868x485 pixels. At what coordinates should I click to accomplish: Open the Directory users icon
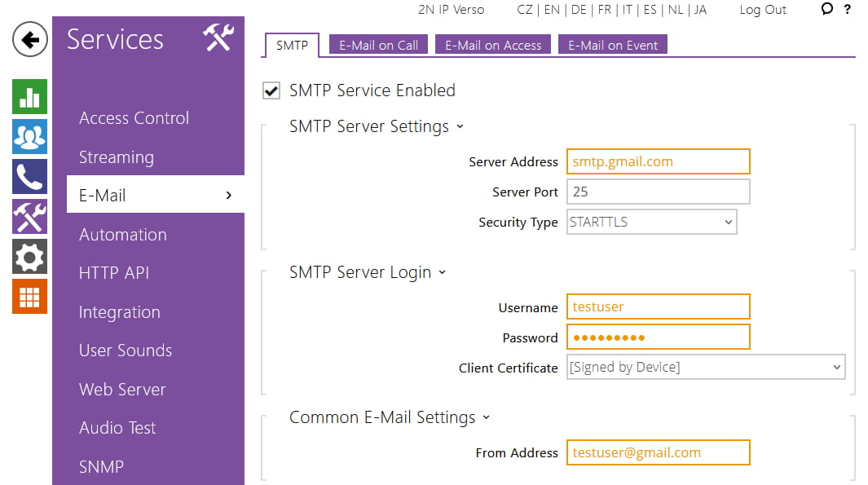point(30,137)
